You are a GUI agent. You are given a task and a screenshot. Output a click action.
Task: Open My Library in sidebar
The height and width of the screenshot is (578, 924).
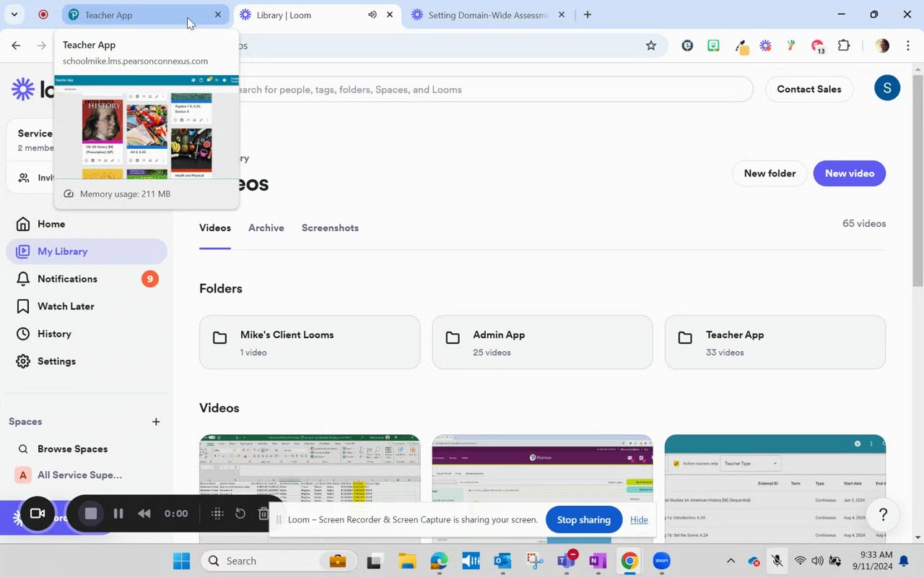click(x=87, y=251)
